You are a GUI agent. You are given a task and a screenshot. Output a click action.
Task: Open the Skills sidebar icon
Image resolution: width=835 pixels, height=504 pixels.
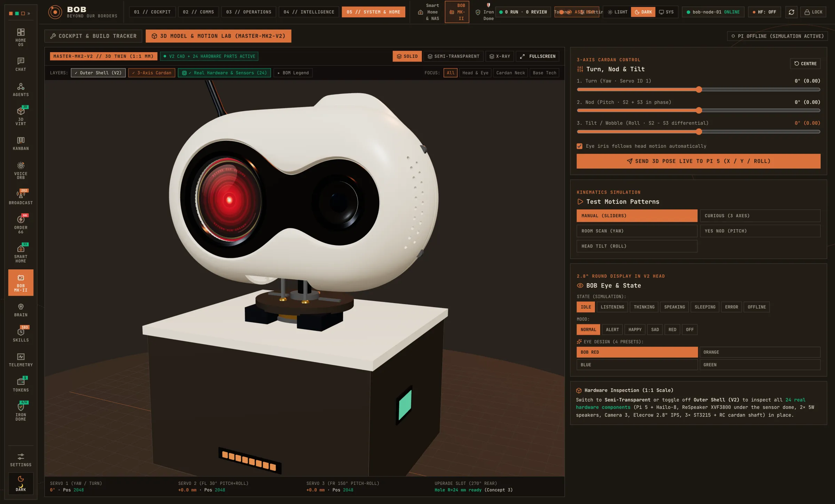(21, 335)
